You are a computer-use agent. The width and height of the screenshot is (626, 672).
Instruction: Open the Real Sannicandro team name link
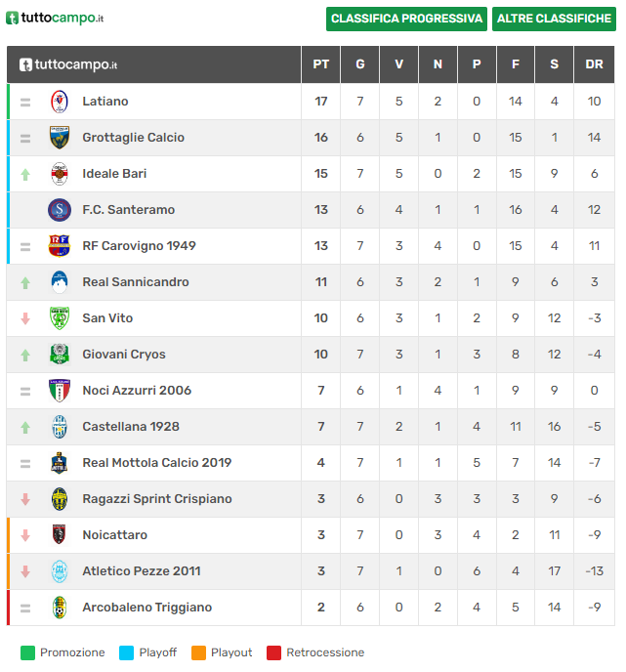pyautogui.click(x=136, y=282)
